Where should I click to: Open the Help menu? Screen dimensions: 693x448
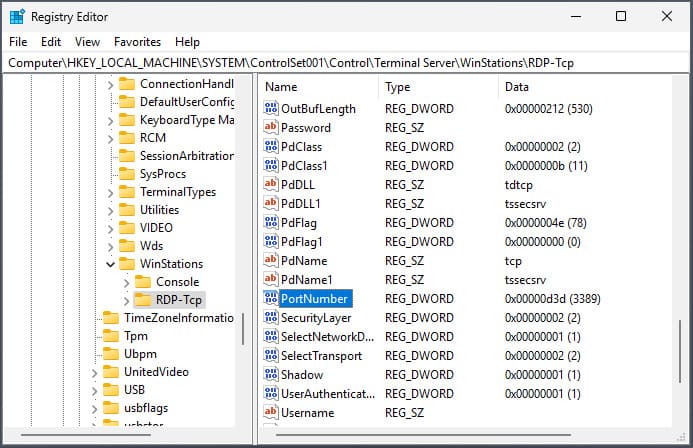pos(187,42)
